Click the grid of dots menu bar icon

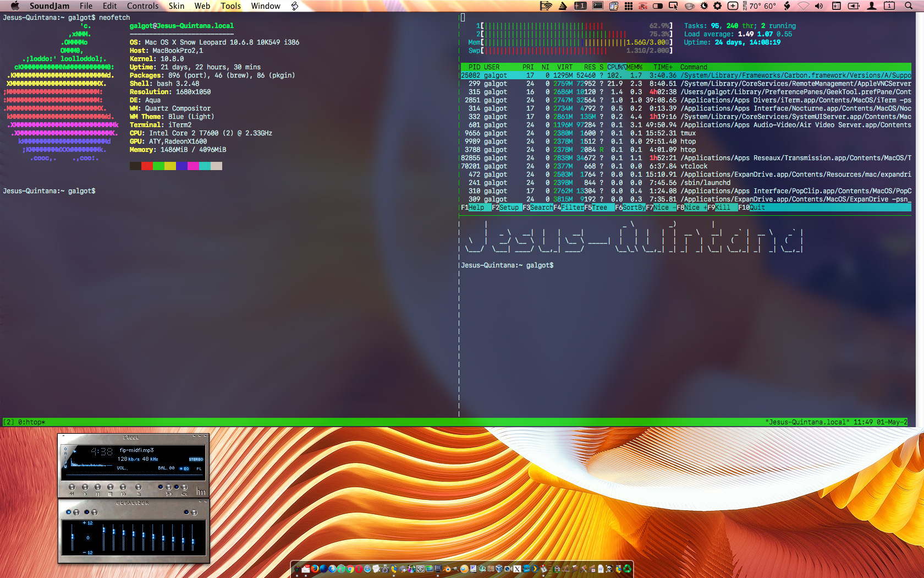click(629, 6)
